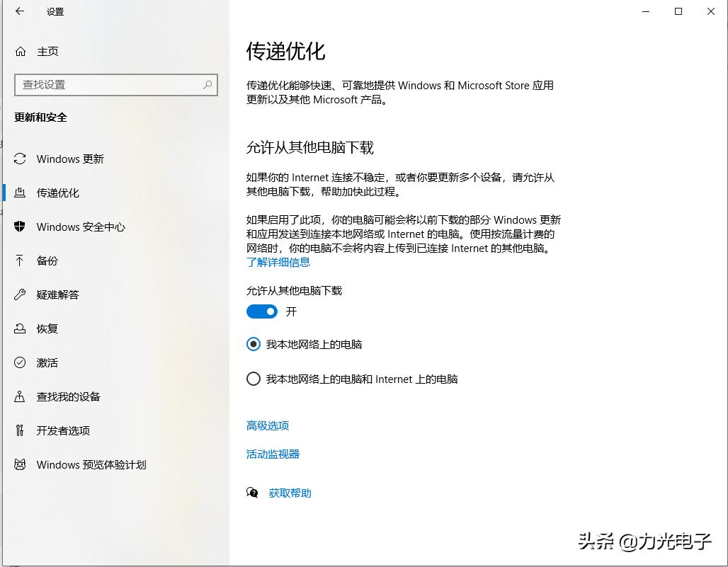Turn off 允许从其他电脑下载 switch
Image resolution: width=728 pixels, height=567 pixels.
(261, 311)
